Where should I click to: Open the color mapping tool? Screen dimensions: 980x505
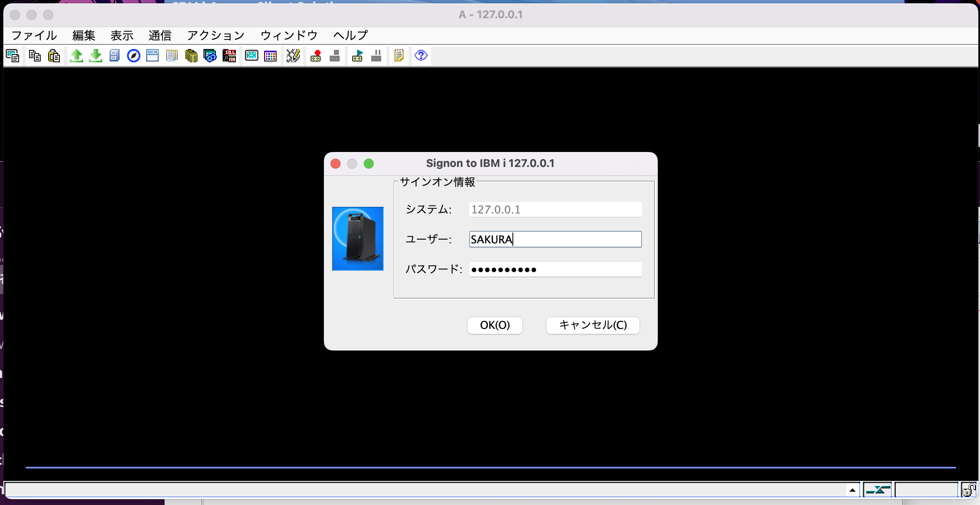270,55
